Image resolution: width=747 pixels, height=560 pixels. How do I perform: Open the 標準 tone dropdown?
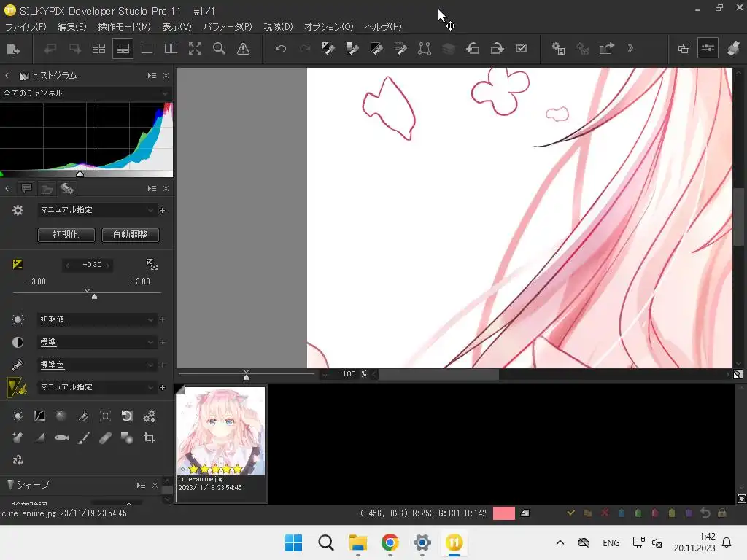point(97,342)
